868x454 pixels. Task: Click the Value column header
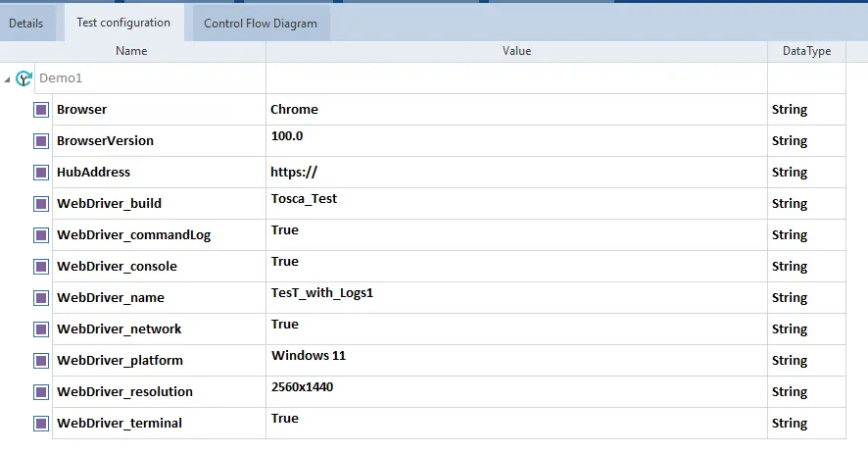(x=516, y=51)
